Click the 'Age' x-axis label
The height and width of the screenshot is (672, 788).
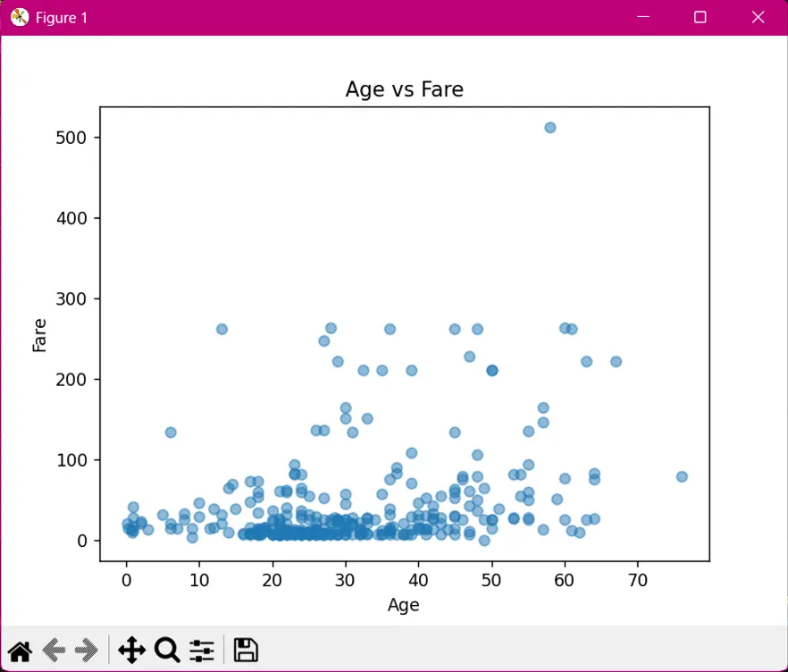point(403,605)
